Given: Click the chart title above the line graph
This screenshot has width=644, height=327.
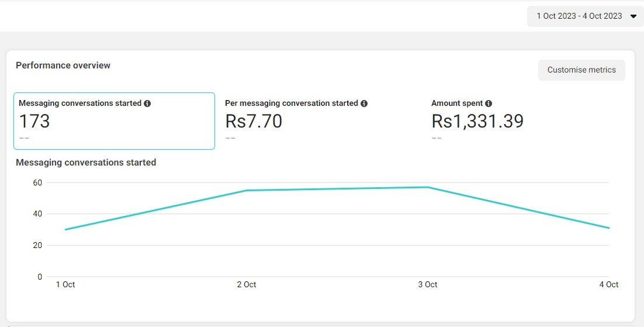Looking at the screenshot, I should coord(86,163).
